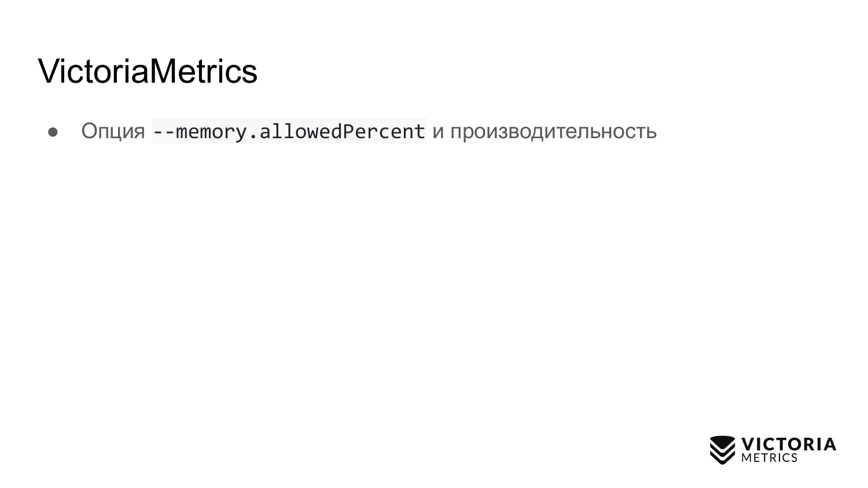Click "memory" inside the code snippet
The height and width of the screenshot is (488, 868).
coord(210,132)
